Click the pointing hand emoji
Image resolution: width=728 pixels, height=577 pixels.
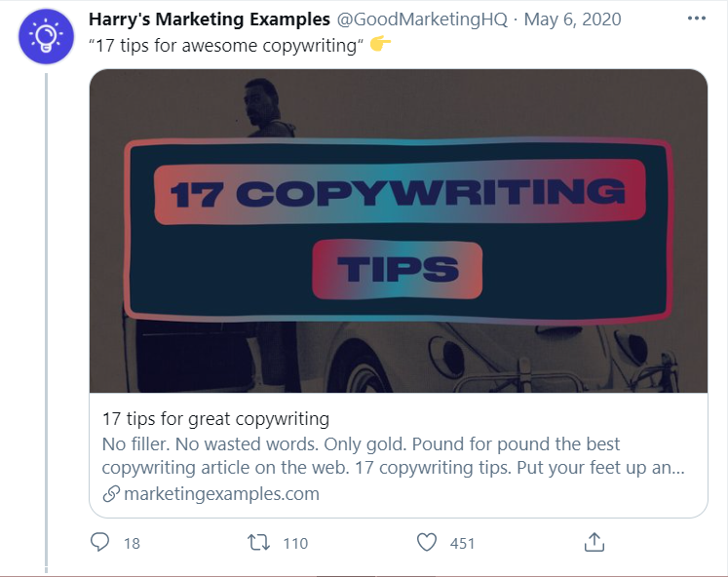pos(380,45)
